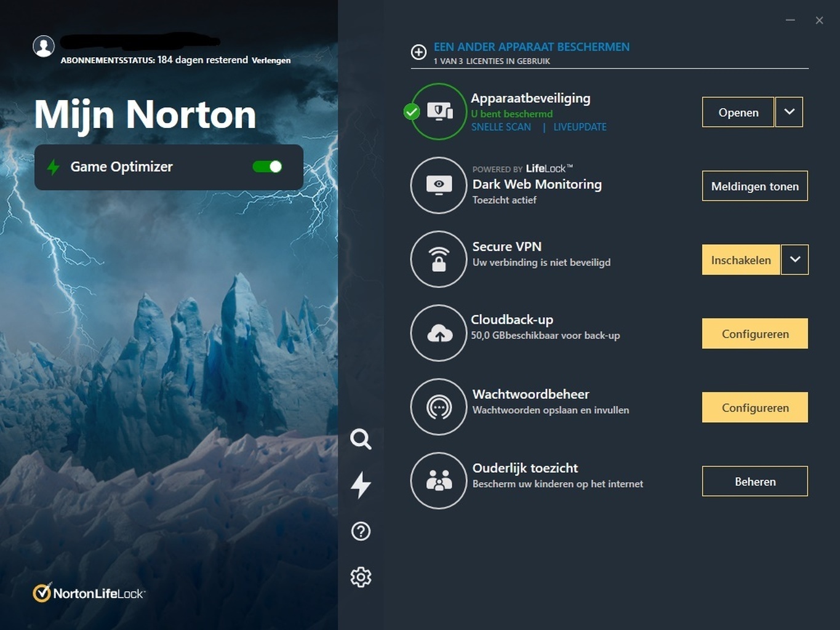Enable Secure VPN with Inschakelen
The width and height of the screenshot is (840, 630).
[741, 260]
